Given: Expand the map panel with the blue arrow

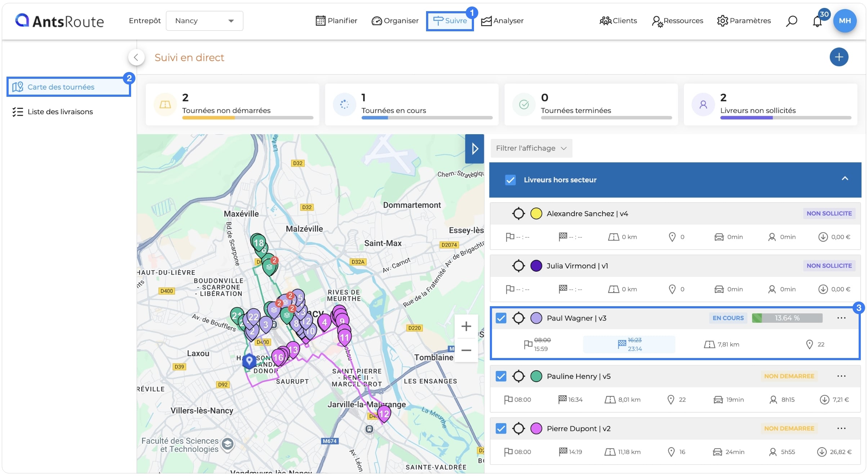Looking at the screenshot, I should [474, 149].
